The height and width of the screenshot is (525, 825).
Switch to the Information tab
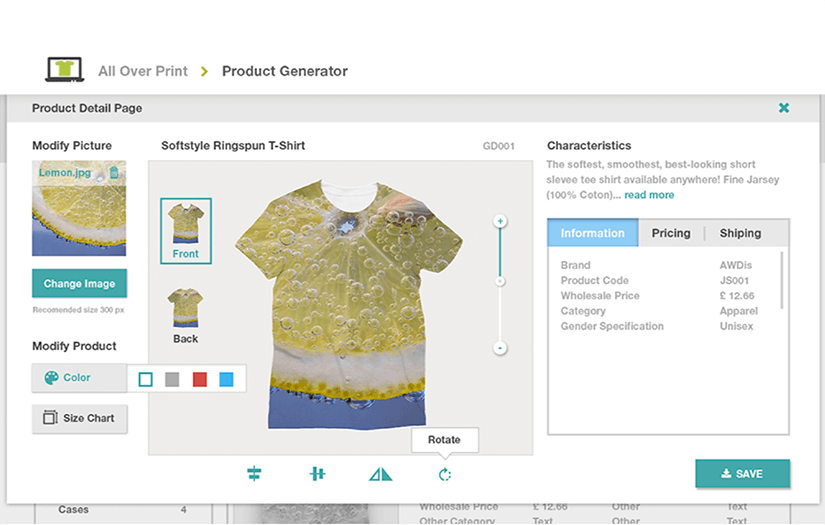[x=592, y=233]
